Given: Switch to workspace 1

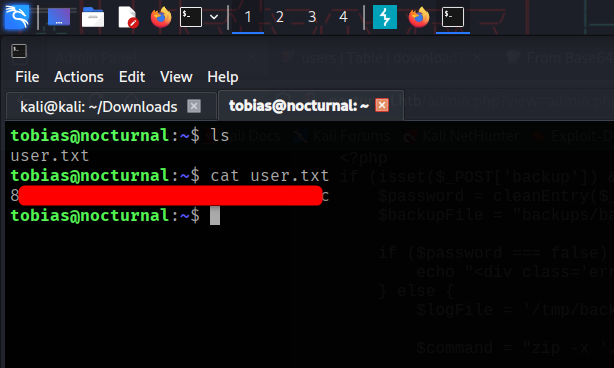Looking at the screenshot, I should coord(248,17).
